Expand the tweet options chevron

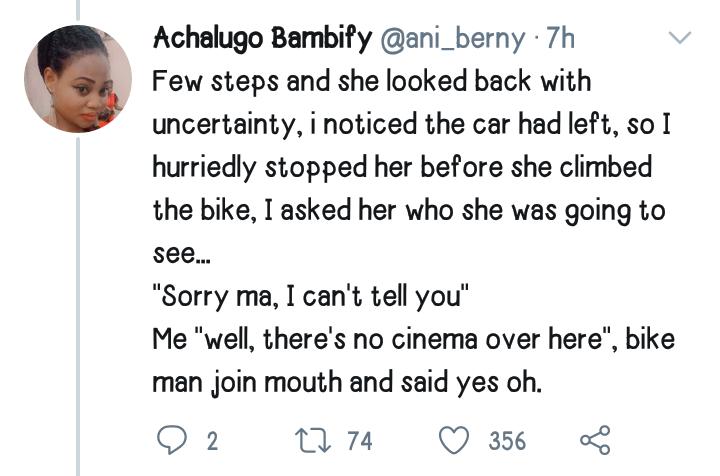pyautogui.click(x=679, y=40)
